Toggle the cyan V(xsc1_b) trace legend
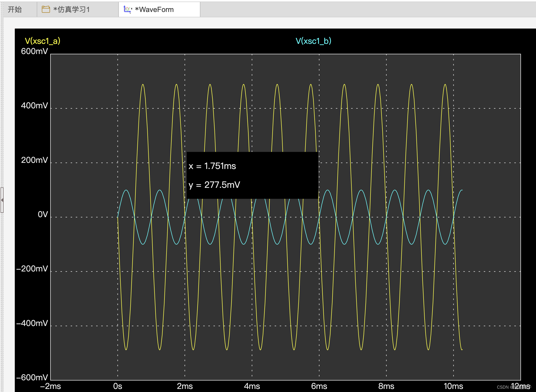 click(x=313, y=41)
